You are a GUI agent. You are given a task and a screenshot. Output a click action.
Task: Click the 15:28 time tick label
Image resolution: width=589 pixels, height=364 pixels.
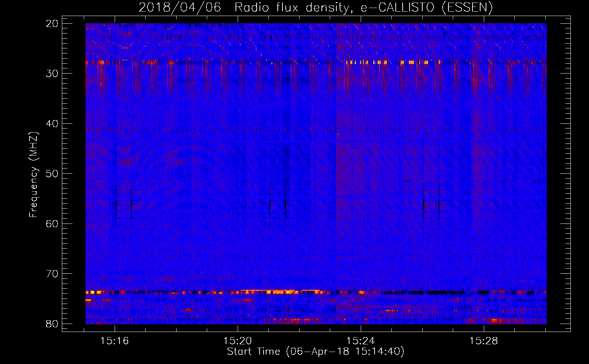point(484,341)
